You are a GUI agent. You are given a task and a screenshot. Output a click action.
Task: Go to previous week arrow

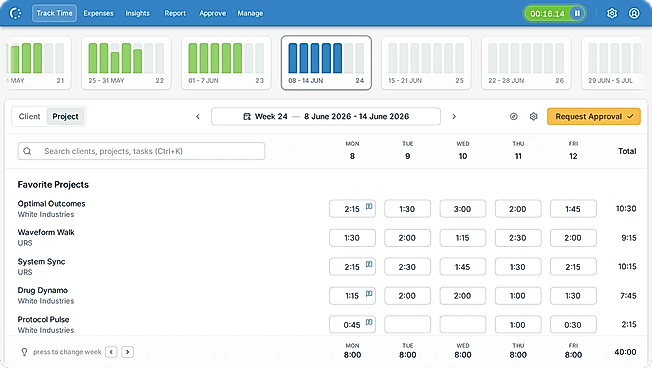[x=198, y=116]
